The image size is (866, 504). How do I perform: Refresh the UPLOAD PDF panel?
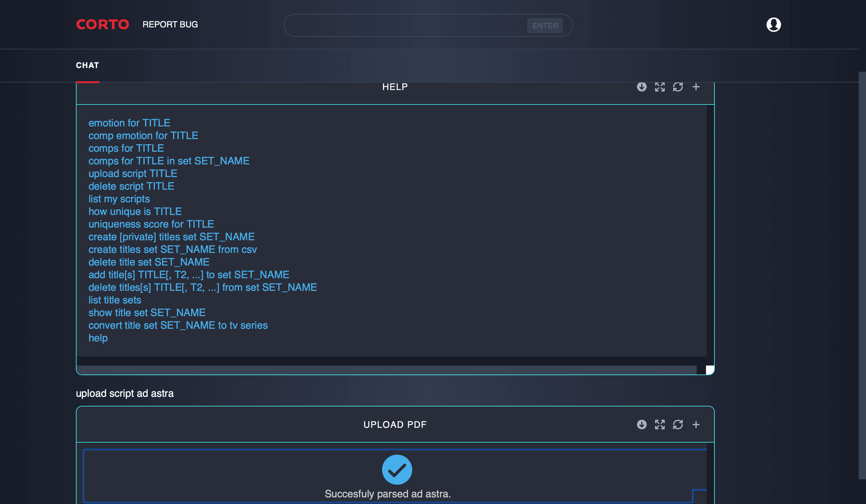click(x=678, y=424)
